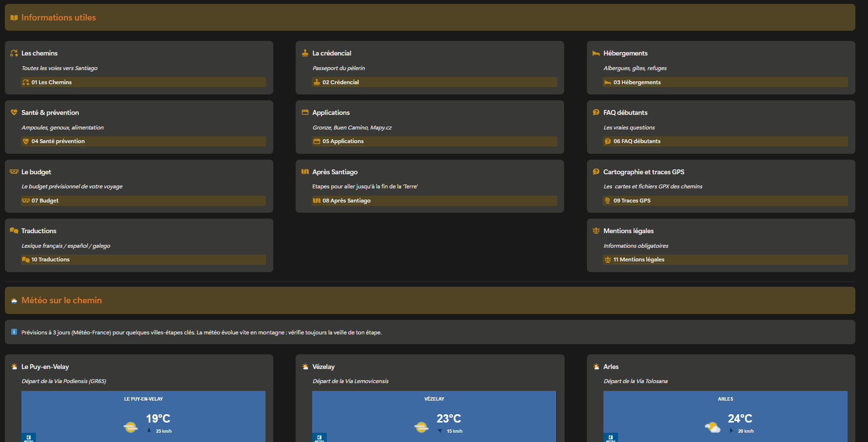Click the cloud icon in Météo sur le chemin header
The height and width of the screenshot is (442, 868).
(x=14, y=301)
